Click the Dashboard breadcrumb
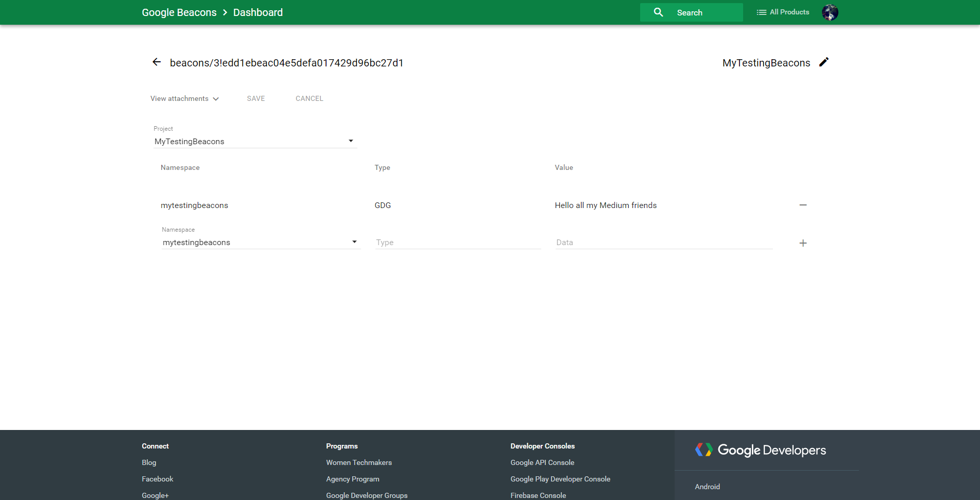 258,12
